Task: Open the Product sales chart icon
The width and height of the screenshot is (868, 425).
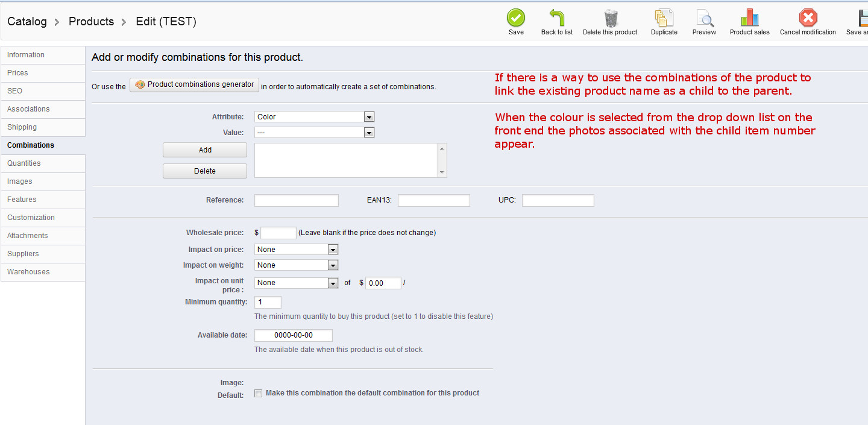Action: click(x=749, y=18)
